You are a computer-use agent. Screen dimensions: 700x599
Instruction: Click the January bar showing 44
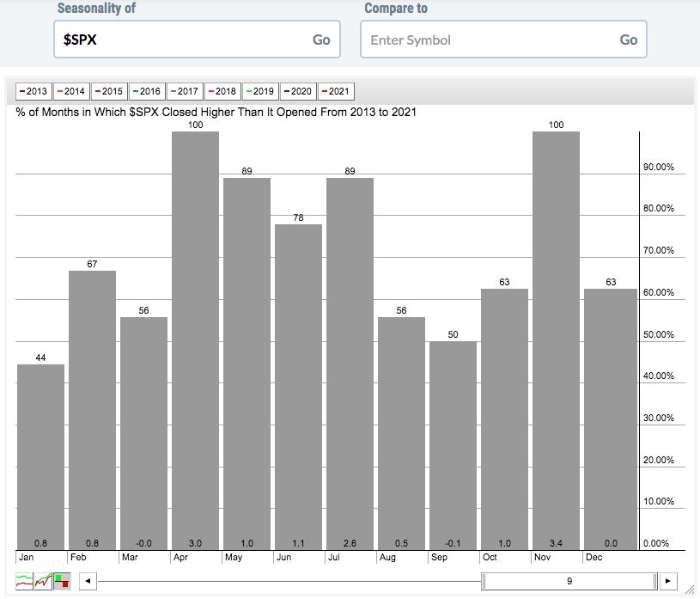[x=40, y=455]
